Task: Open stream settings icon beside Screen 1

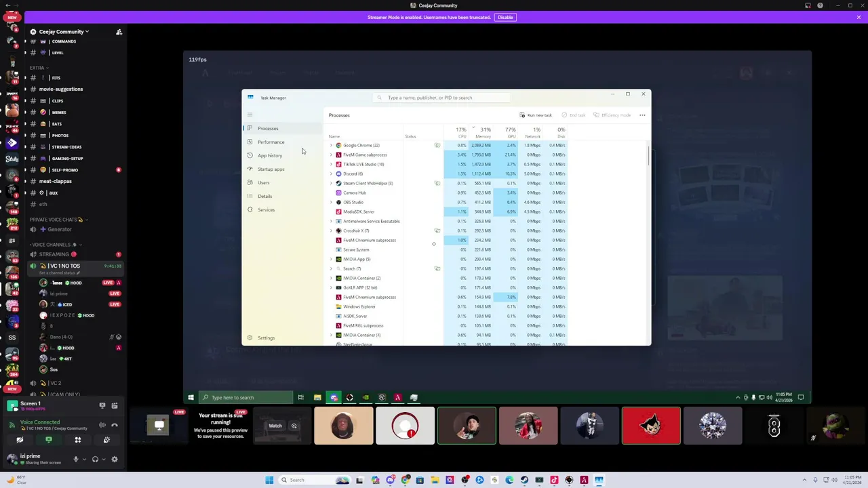Action: click(115, 406)
